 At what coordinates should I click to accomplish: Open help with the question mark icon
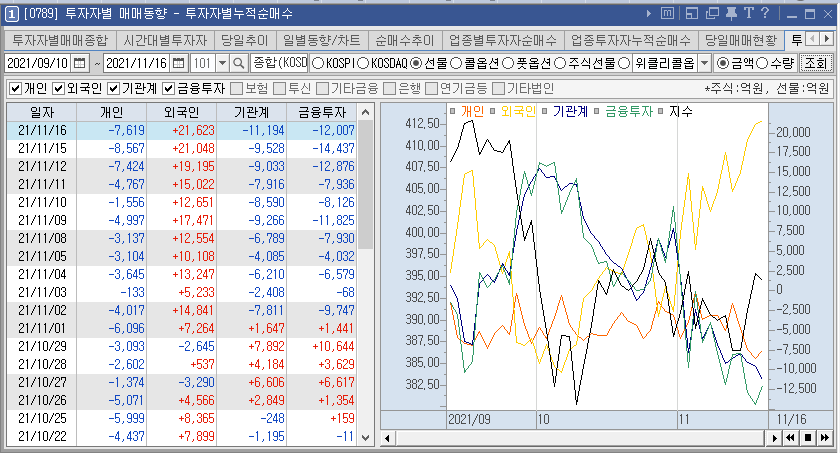pyautogui.click(x=765, y=13)
